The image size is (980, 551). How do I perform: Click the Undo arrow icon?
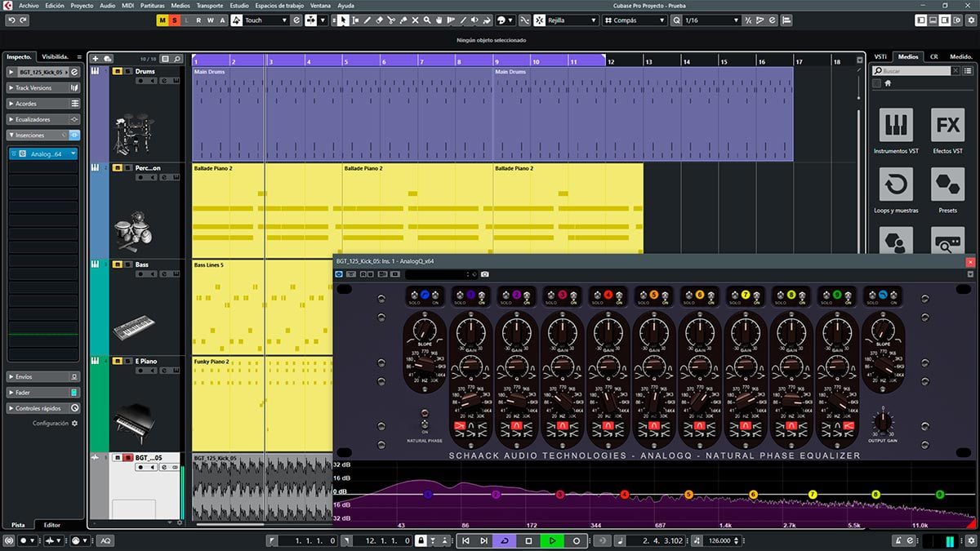(11, 20)
